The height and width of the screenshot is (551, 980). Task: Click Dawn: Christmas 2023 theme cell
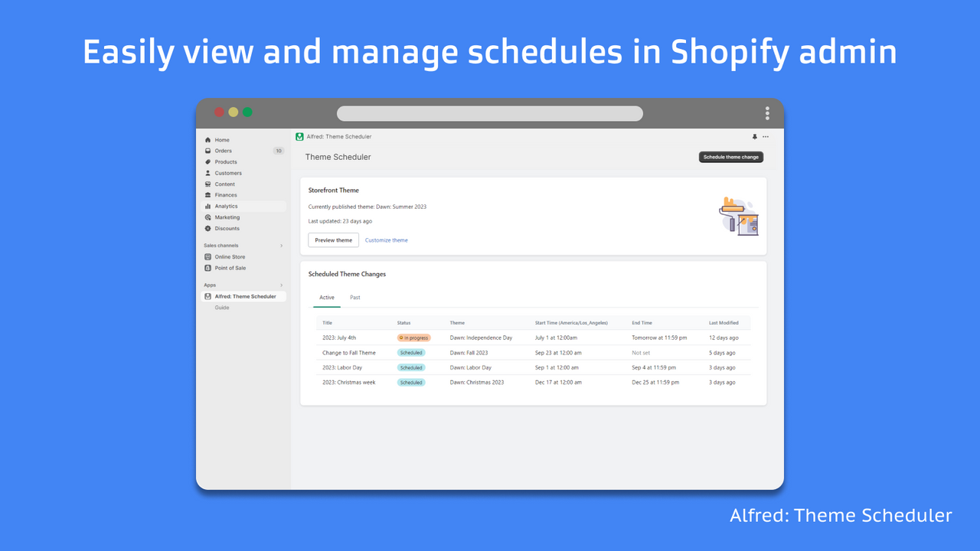point(477,383)
